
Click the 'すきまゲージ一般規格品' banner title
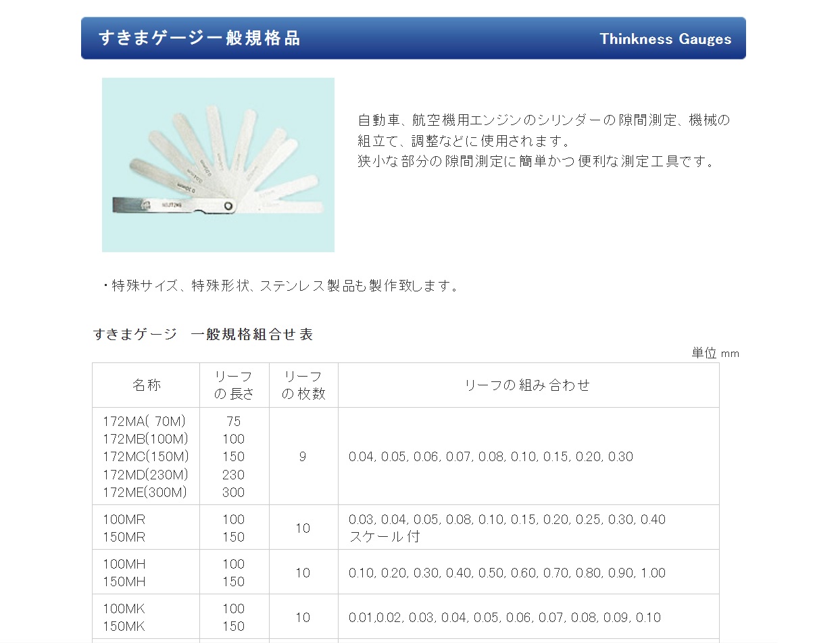coord(199,38)
